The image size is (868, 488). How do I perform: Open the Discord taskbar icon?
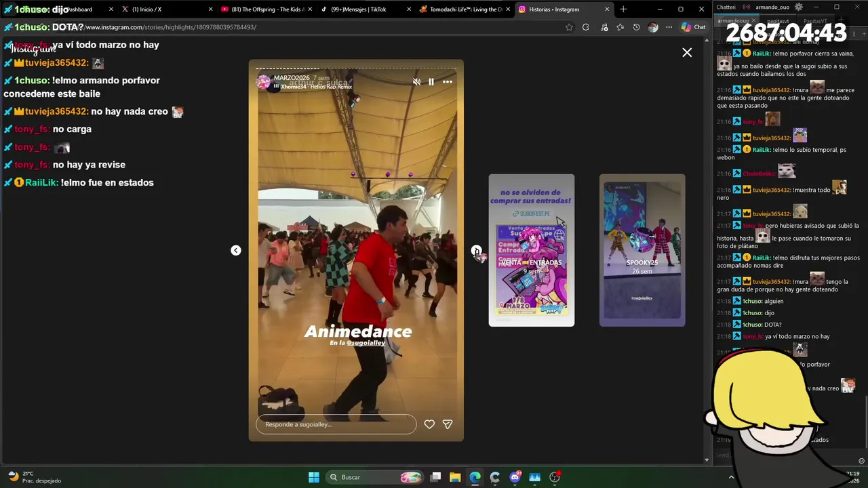point(515,477)
